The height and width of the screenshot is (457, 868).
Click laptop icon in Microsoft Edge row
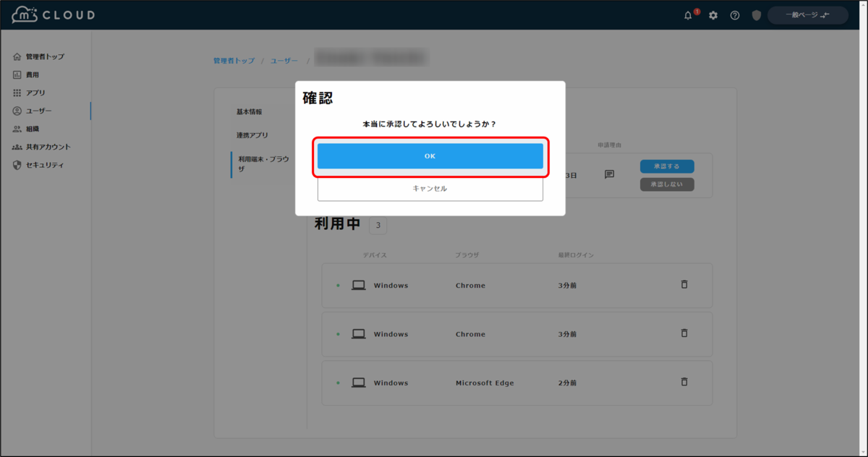[358, 383]
